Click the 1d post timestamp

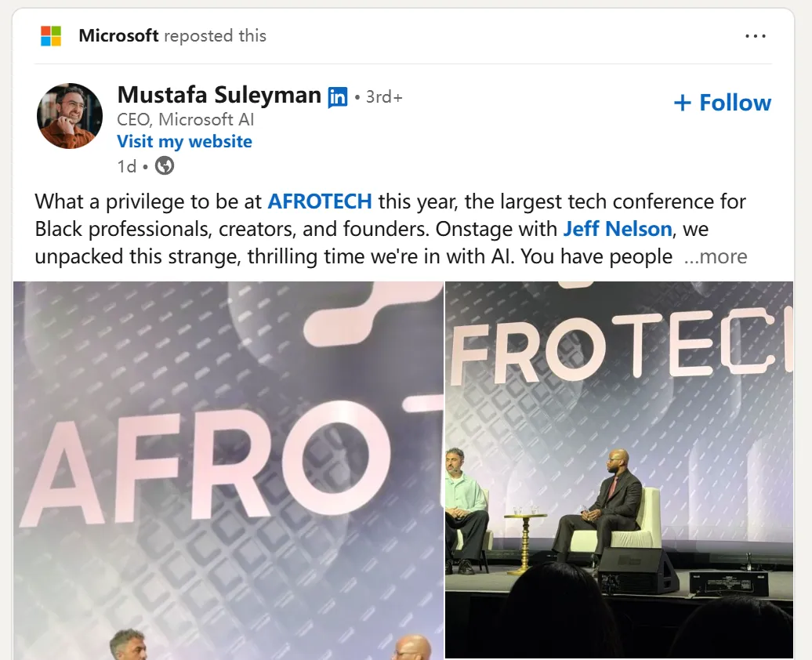[x=125, y=166]
